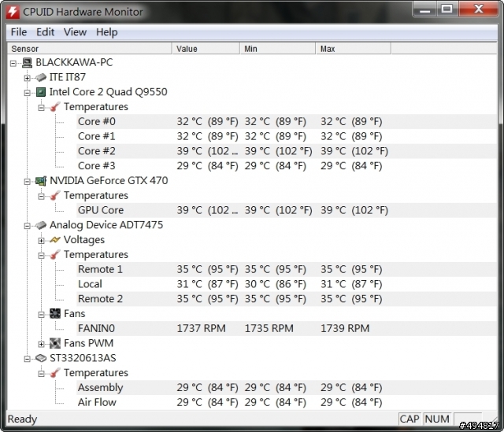The image size is (504, 432).
Task: Select the Core #3 row
Action: pos(286,166)
